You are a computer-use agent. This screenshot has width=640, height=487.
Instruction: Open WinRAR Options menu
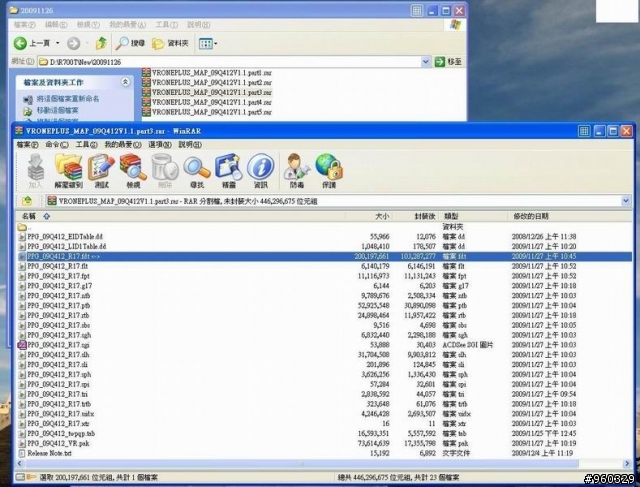(x=159, y=145)
